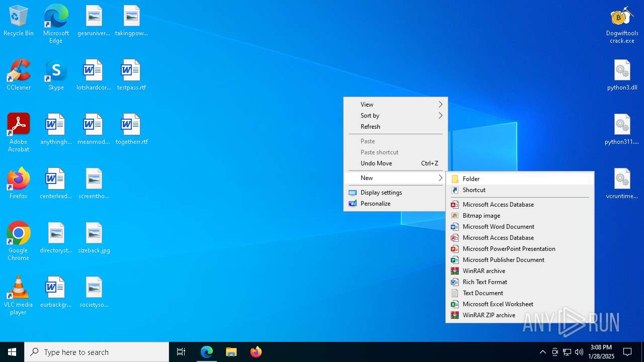The image size is (644, 362).
Task: Create a new Folder from submenu
Action: click(x=520, y=179)
